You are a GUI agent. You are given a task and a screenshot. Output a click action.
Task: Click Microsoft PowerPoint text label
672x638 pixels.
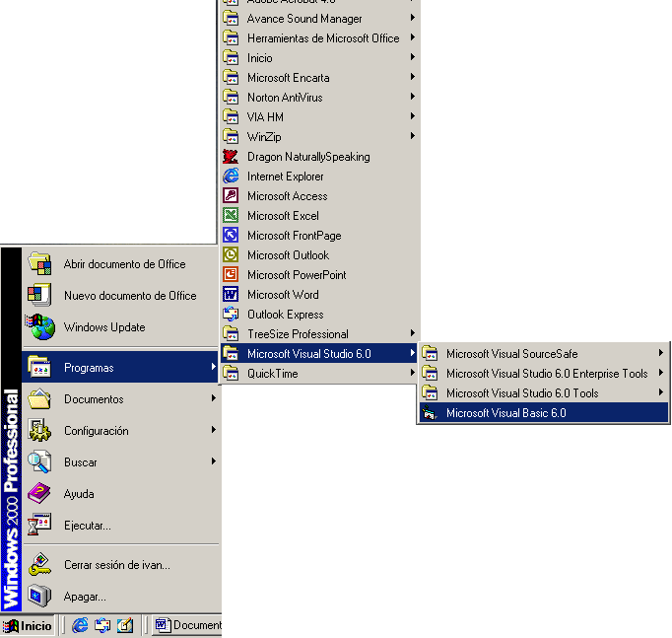[297, 275]
